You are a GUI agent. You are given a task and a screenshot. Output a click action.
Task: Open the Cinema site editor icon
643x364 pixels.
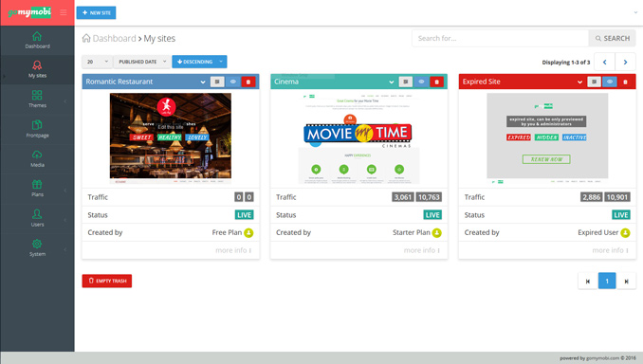(x=406, y=82)
